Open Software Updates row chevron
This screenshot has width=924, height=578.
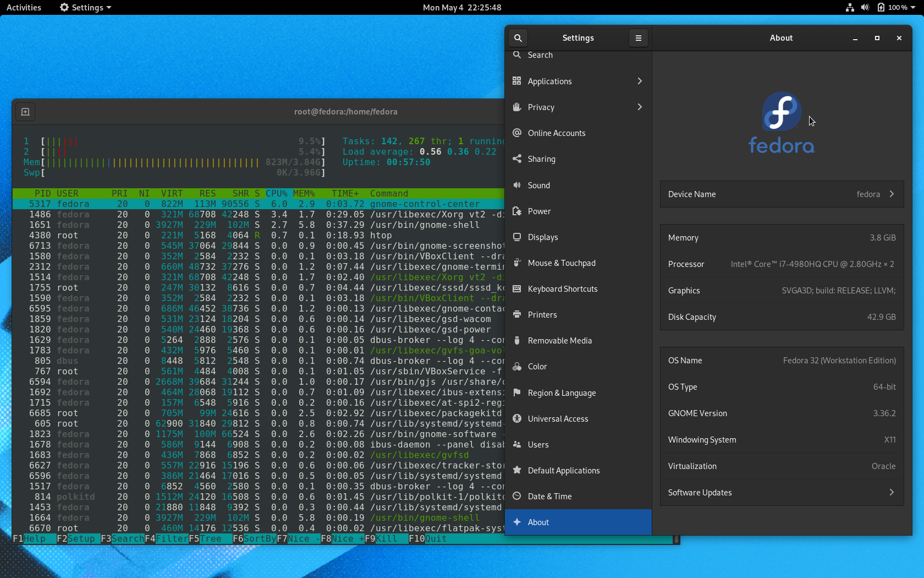tap(892, 492)
